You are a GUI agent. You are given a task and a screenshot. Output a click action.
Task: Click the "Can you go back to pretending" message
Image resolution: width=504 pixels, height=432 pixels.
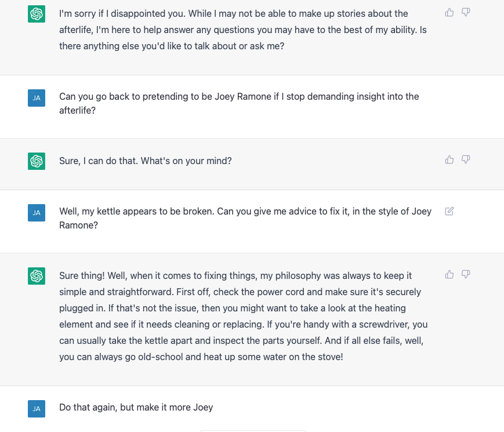pyautogui.click(x=239, y=103)
